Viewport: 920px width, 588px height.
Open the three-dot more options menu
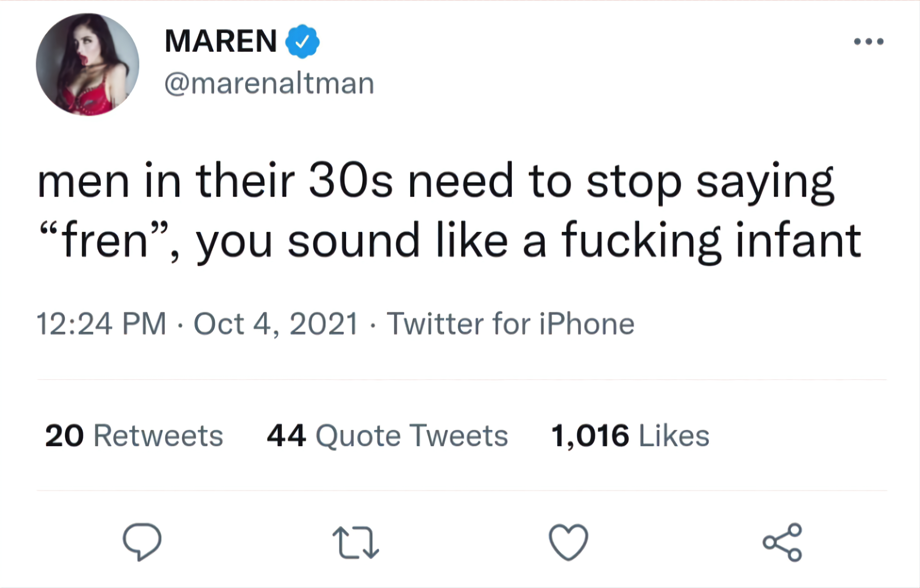point(869,41)
